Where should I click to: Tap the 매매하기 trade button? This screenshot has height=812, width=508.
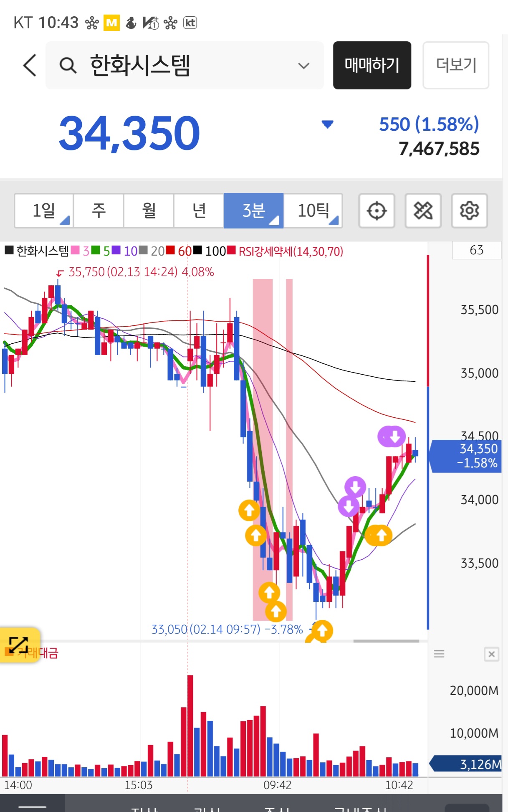(372, 65)
